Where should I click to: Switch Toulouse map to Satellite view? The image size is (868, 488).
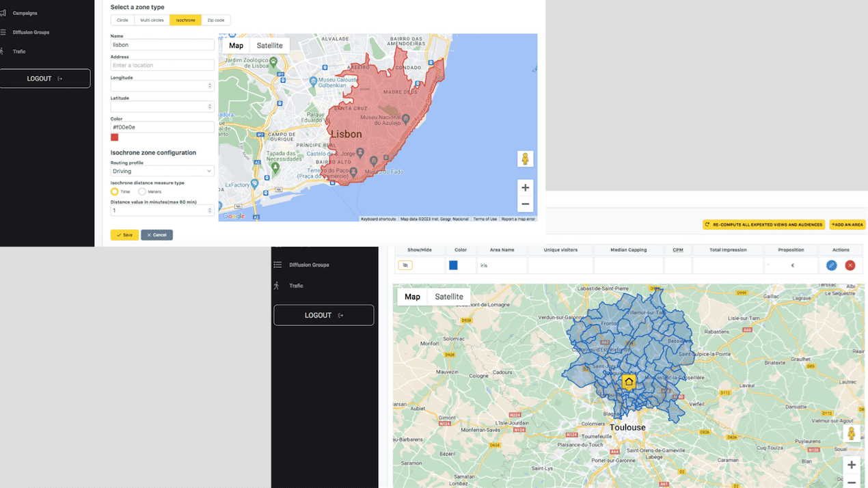coord(449,297)
